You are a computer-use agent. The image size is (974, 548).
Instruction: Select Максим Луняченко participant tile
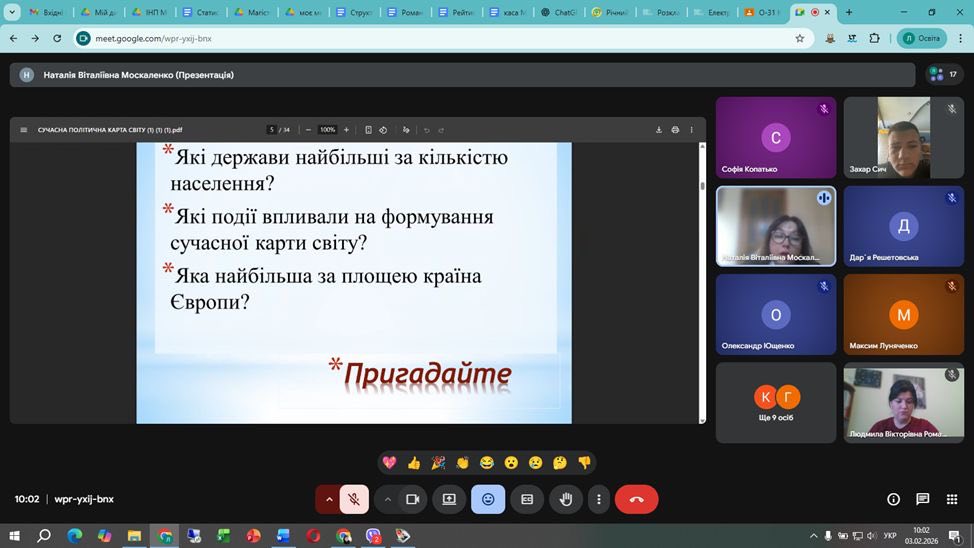[904, 314]
